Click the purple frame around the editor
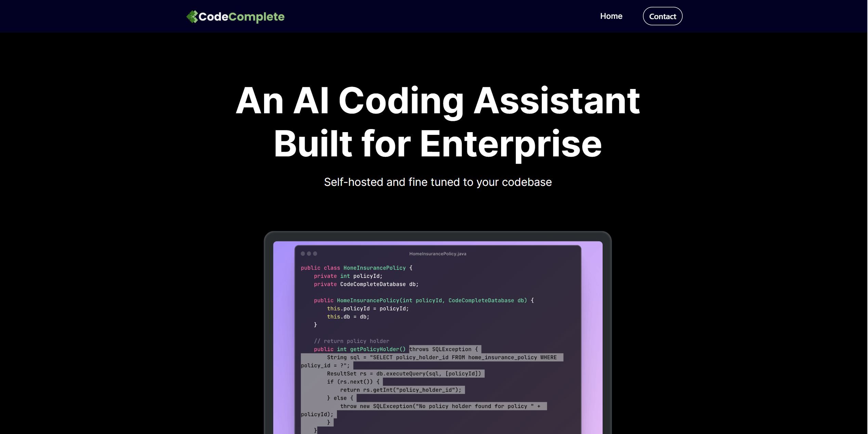This screenshot has width=868, height=434. (284, 342)
